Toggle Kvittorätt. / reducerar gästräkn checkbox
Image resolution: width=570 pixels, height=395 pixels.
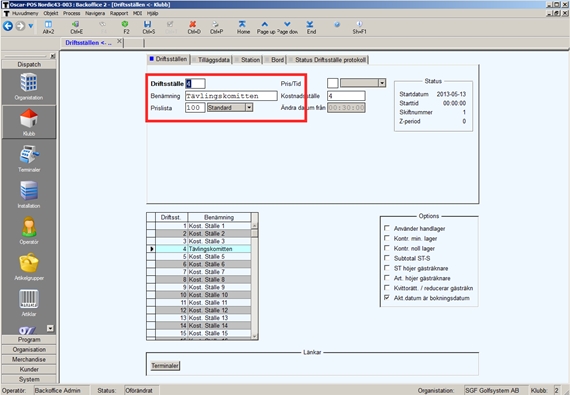coord(387,287)
